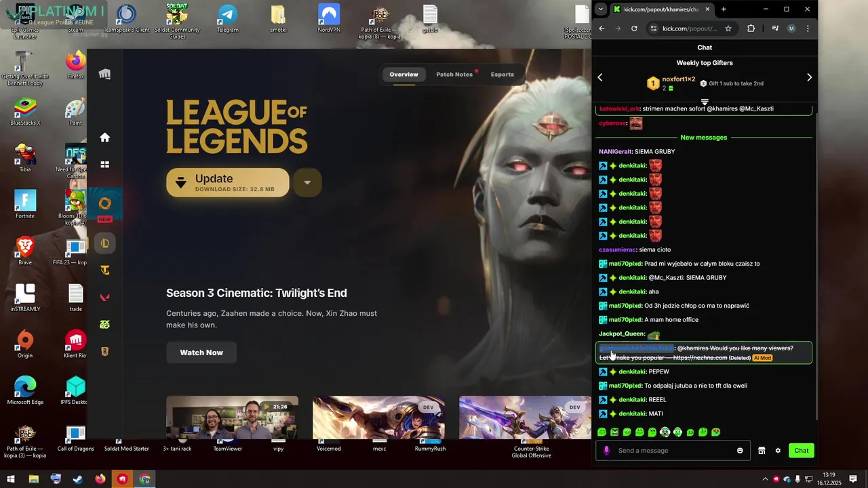Click the Watch Now button
Viewport: 868px width, 488px height.
(x=201, y=352)
